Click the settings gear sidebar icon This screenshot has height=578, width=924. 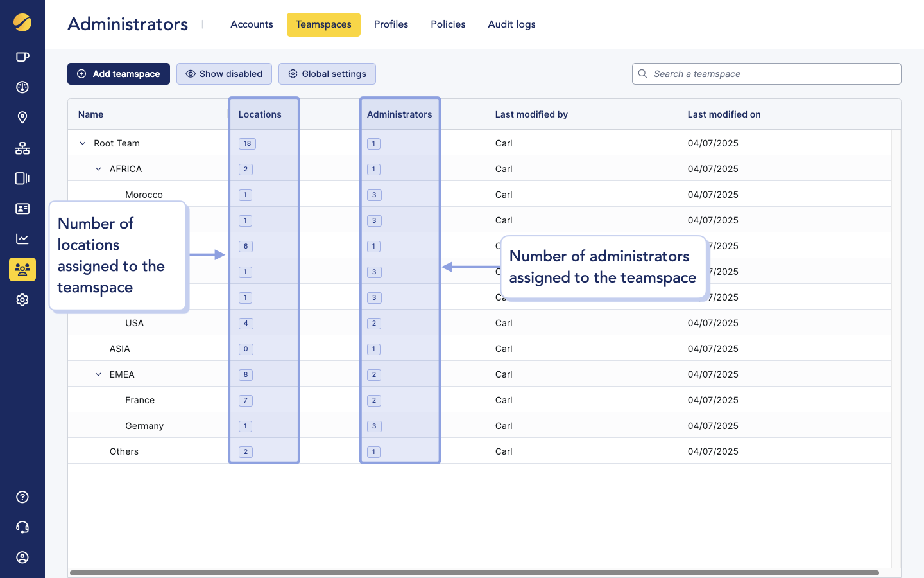point(22,300)
